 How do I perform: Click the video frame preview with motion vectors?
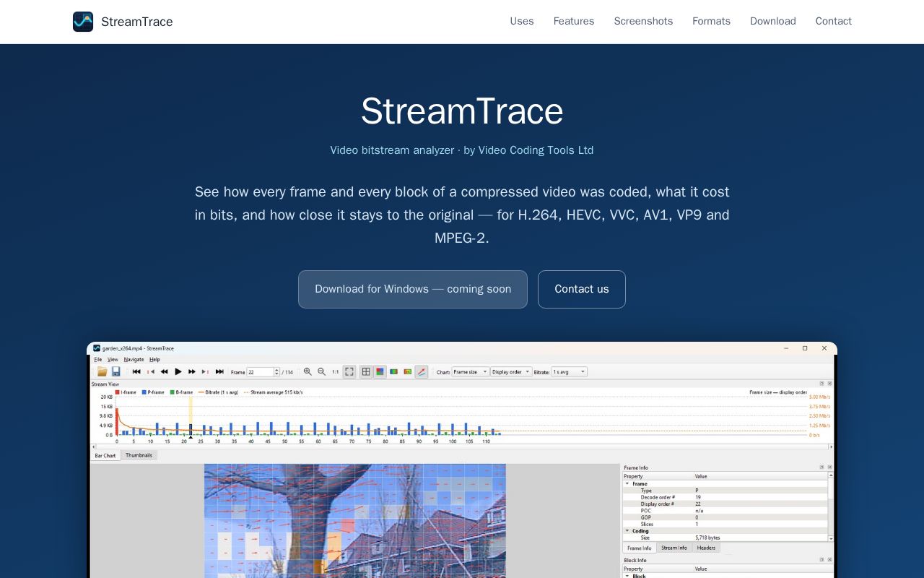click(355, 520)
